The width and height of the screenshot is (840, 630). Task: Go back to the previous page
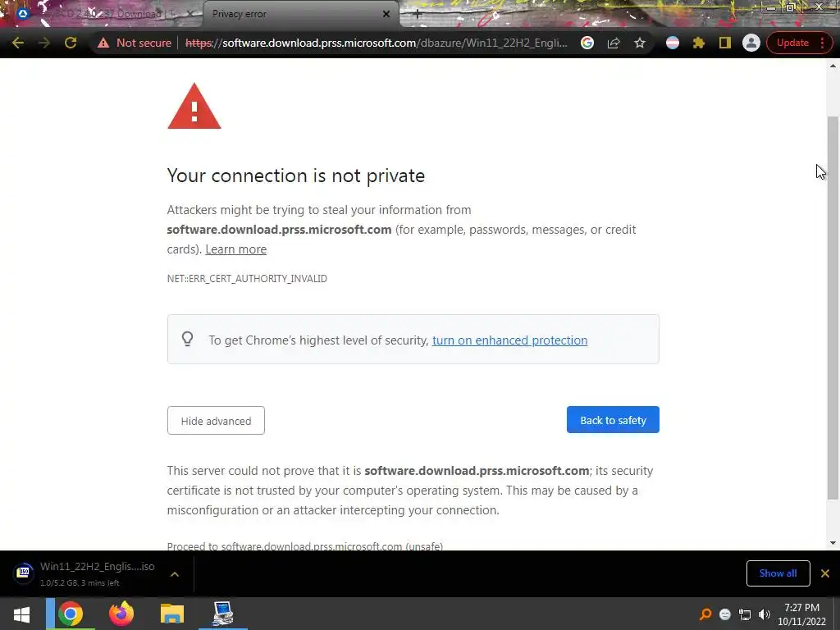pos(18,43)
